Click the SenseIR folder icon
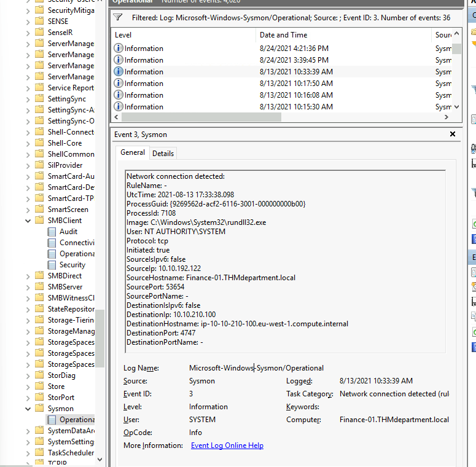 click(39, 32)
